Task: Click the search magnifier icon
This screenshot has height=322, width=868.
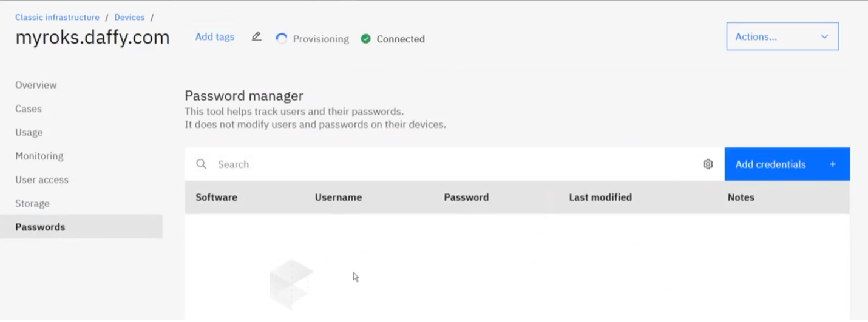Action: (x=202, y=164)
